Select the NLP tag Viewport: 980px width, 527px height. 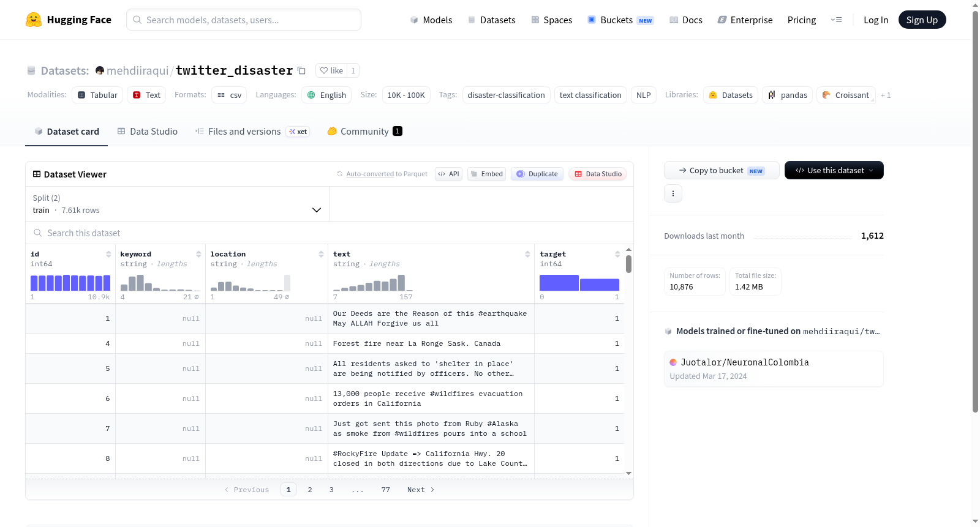pyautogui.click(x=643, y=95)
